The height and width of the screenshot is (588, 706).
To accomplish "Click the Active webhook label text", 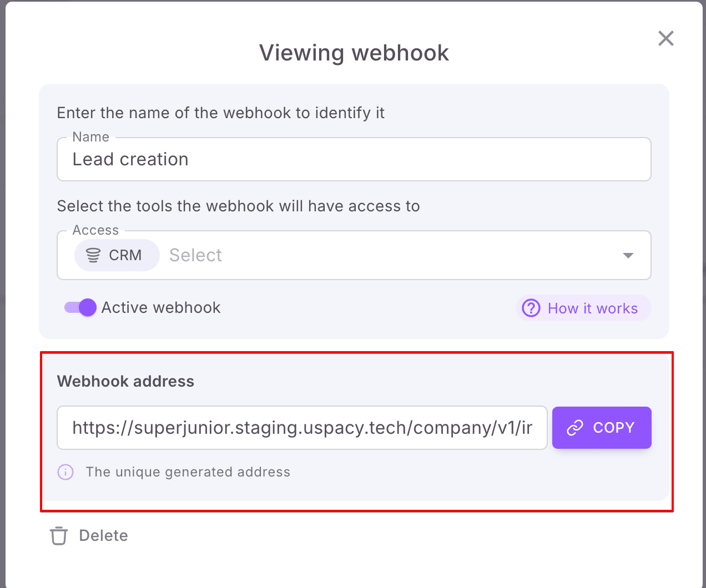I will [161, 307].
